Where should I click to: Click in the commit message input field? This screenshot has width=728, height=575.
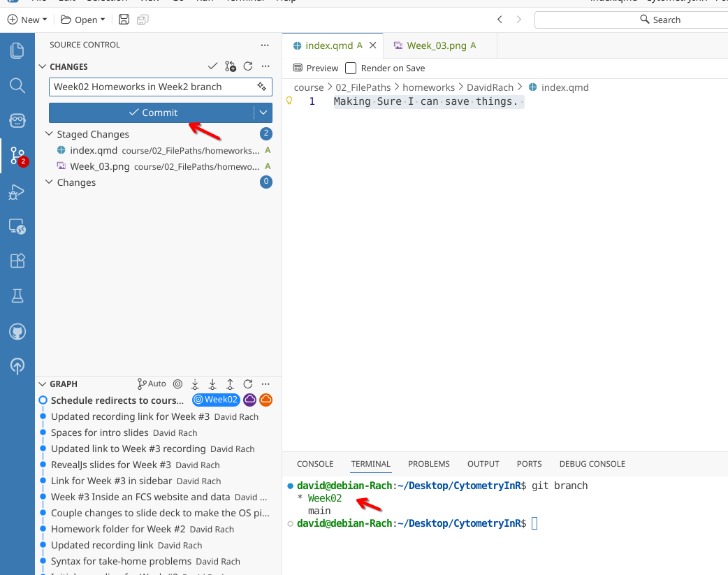click(150, 87)
